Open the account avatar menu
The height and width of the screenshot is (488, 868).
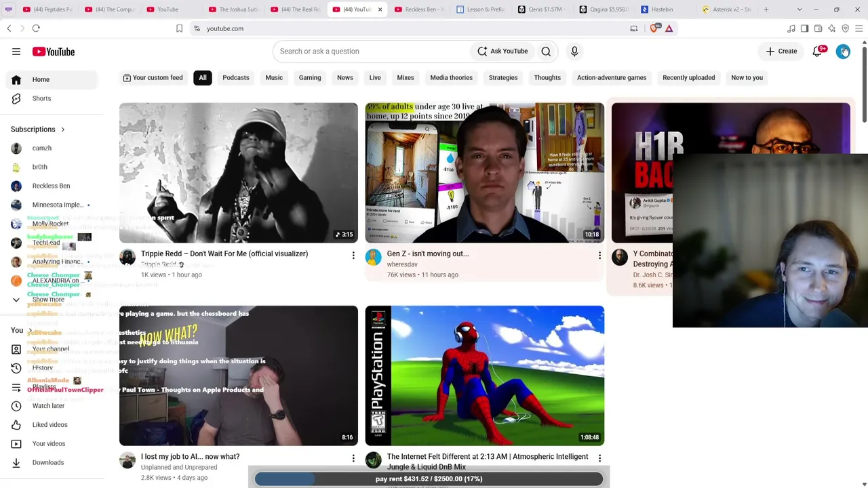click(x=843, y=52)
